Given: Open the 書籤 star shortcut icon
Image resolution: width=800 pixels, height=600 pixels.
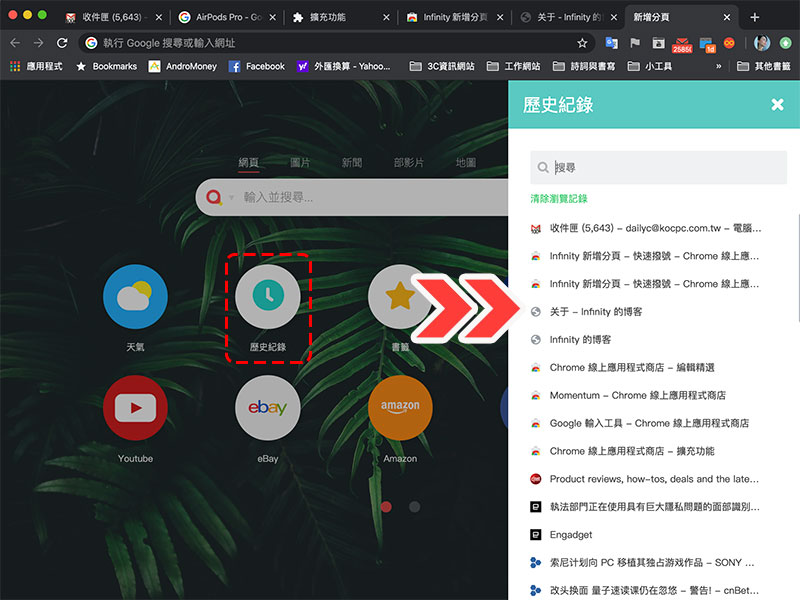Looking at the screenshot, I should [400, 296].
